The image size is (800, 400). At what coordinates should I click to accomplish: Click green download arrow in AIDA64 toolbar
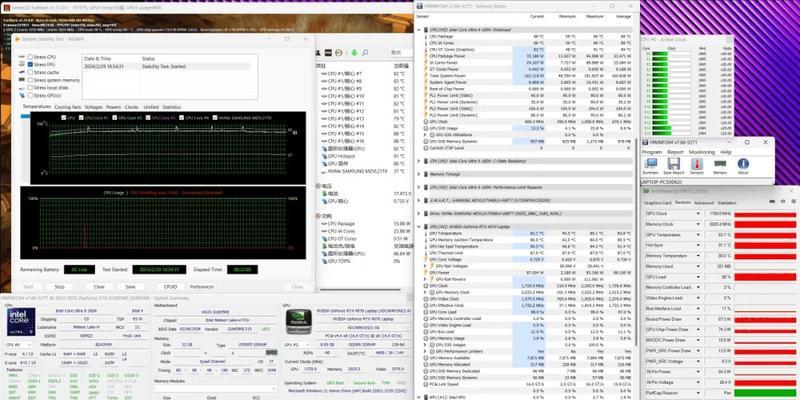point(353,53)
